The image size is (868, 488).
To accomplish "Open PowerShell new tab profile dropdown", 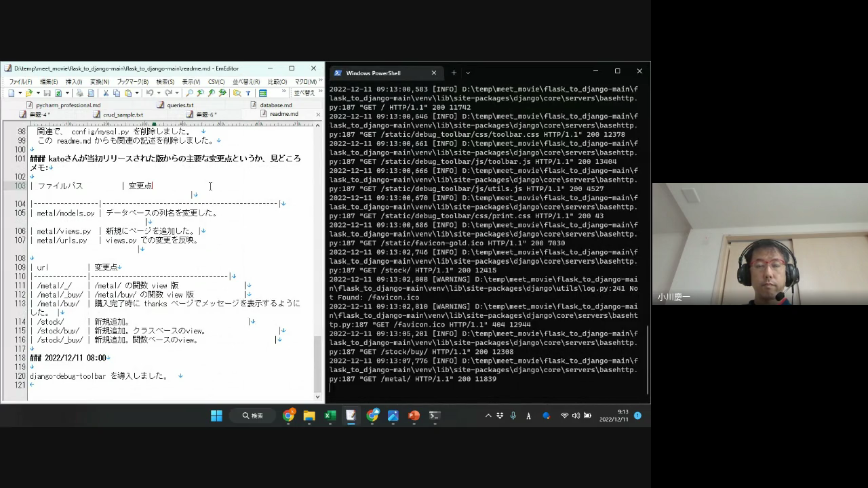I will [x=468, y=73].
